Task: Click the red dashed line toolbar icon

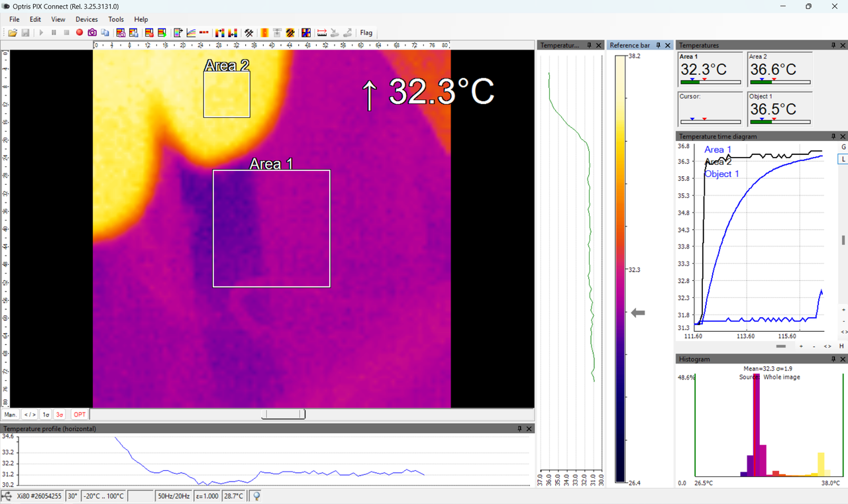Action: point(204,32)
